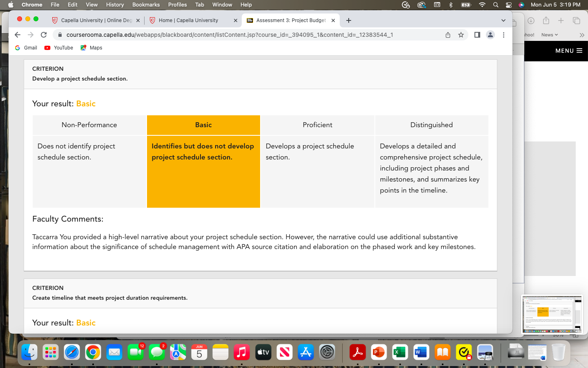Open PowerPoint from the Dock

[379, 352]
